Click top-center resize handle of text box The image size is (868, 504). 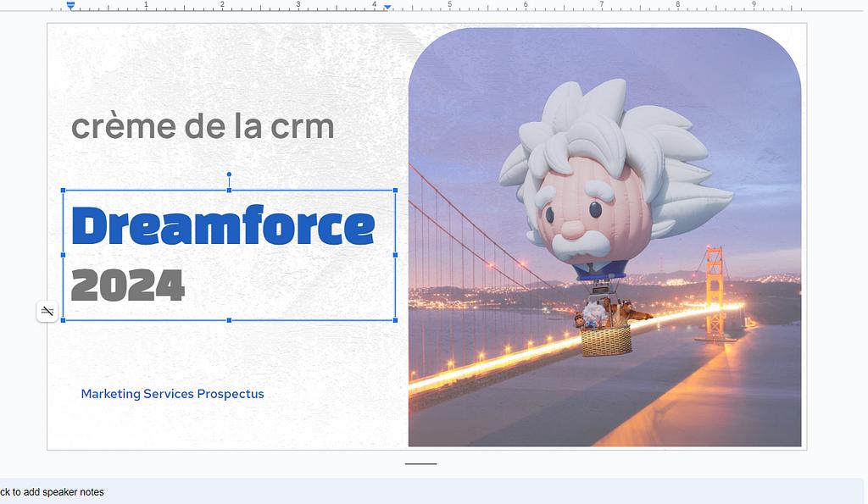229,191
